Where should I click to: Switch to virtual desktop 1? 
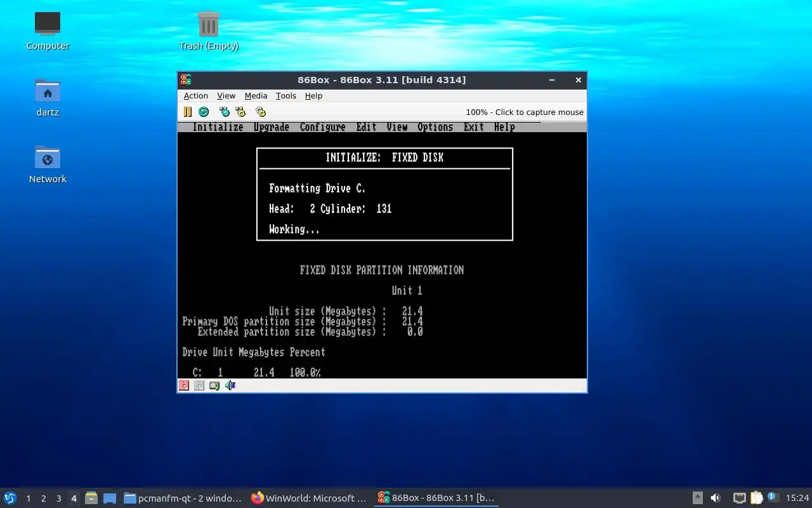click(28, 498)
